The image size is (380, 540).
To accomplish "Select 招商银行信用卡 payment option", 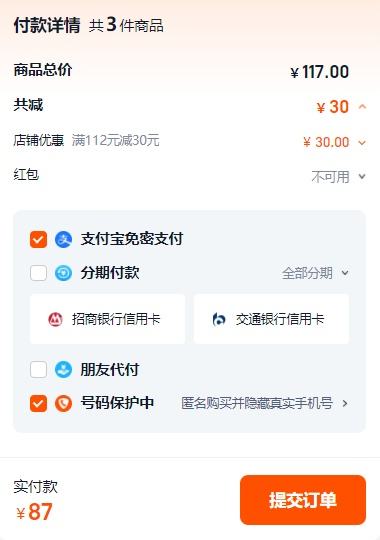I will (107, 319).
